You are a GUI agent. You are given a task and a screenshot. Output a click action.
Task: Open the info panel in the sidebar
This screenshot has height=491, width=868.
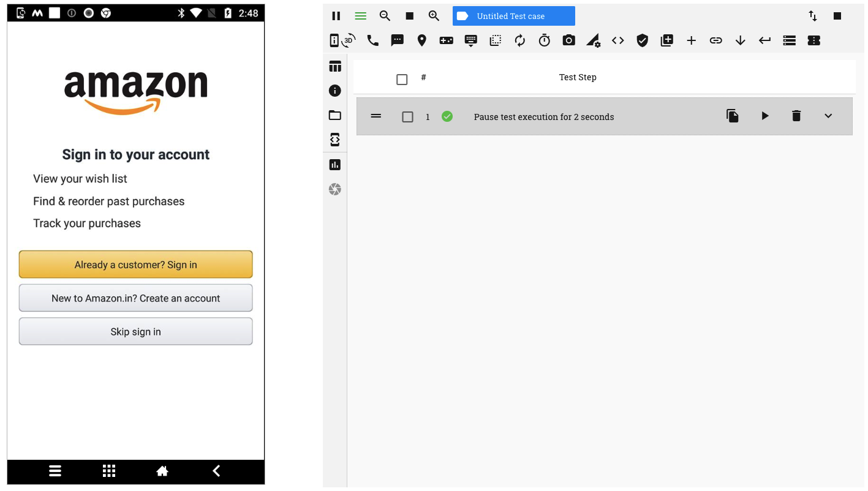335,91
